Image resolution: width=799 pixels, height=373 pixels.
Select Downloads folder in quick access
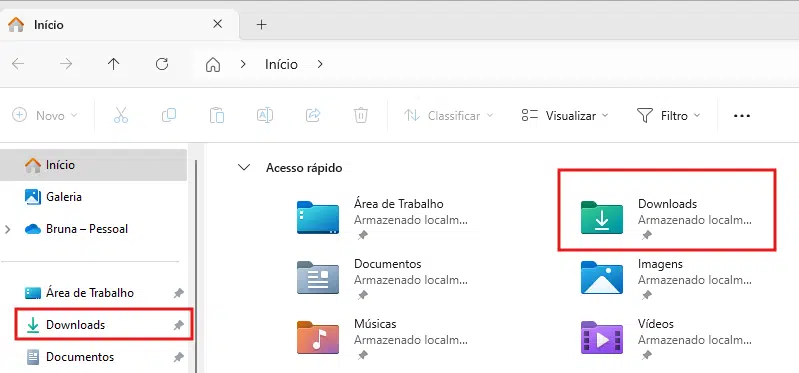click(667, 218)
